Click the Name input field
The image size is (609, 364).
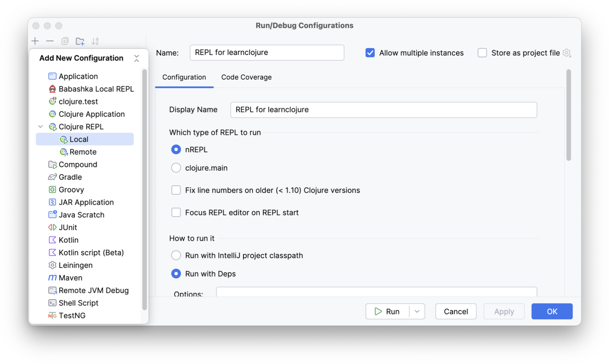(267, 53)
